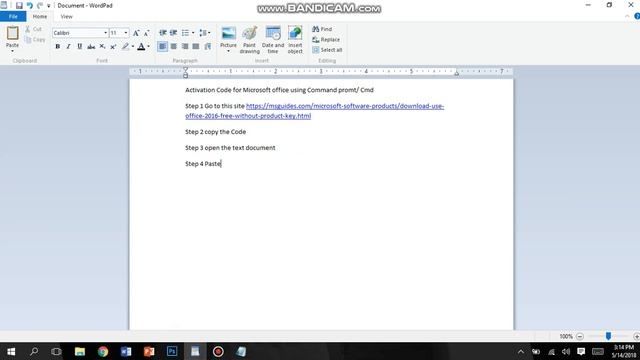
Task: Switch to the View tab
Action: (x=67, y=16)
